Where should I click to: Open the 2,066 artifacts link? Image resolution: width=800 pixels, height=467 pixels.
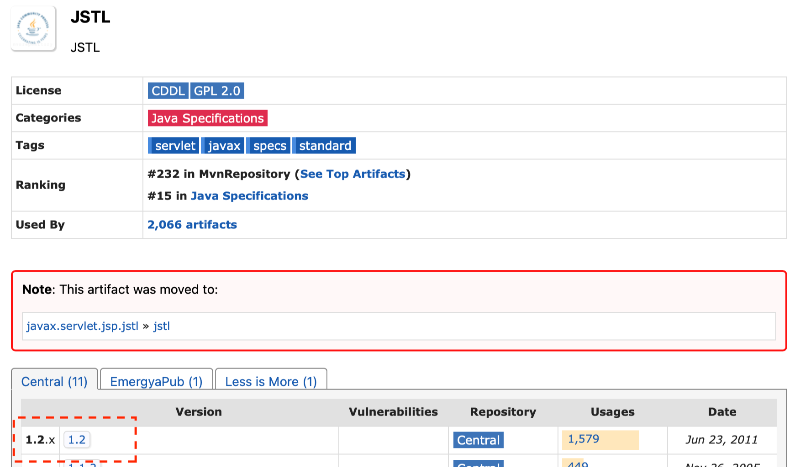(192, 225)
